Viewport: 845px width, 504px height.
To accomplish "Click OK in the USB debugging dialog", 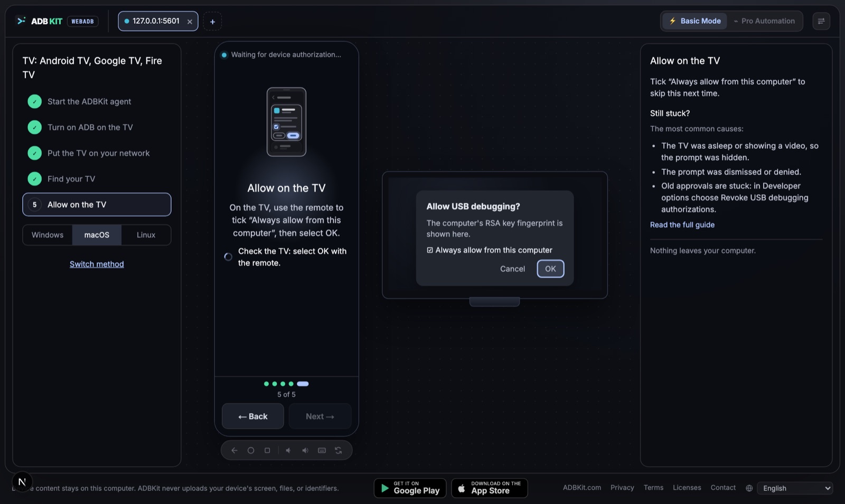I will coord(550,269).
